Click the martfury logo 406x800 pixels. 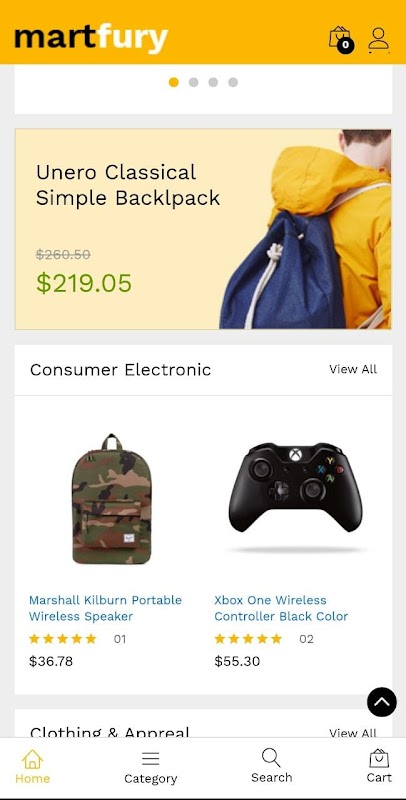[91, 37]
